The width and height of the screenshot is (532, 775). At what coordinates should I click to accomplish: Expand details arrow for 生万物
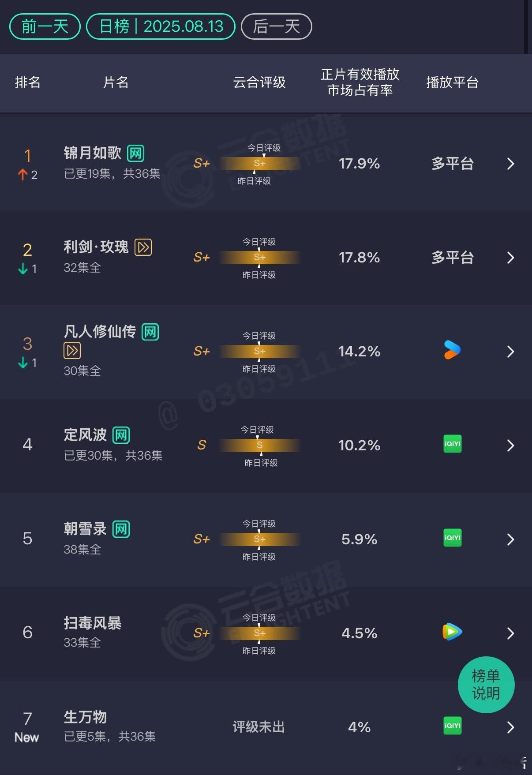(x=510, y=727)
